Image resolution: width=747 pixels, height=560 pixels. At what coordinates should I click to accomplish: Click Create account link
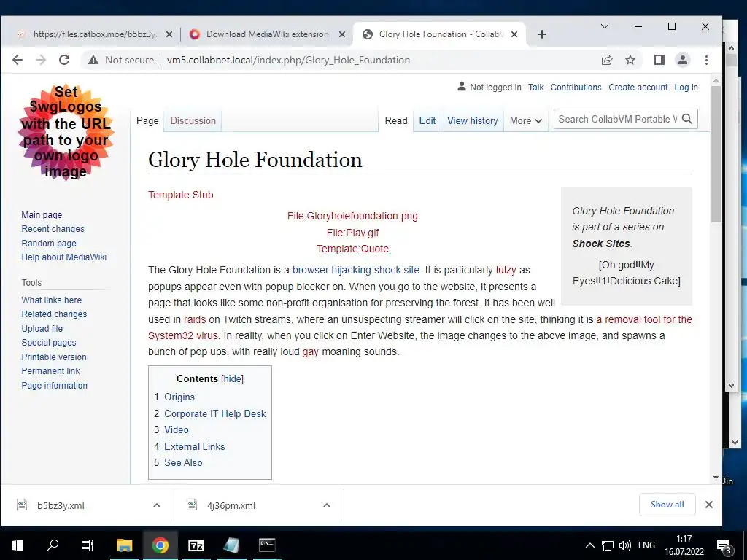638,87
